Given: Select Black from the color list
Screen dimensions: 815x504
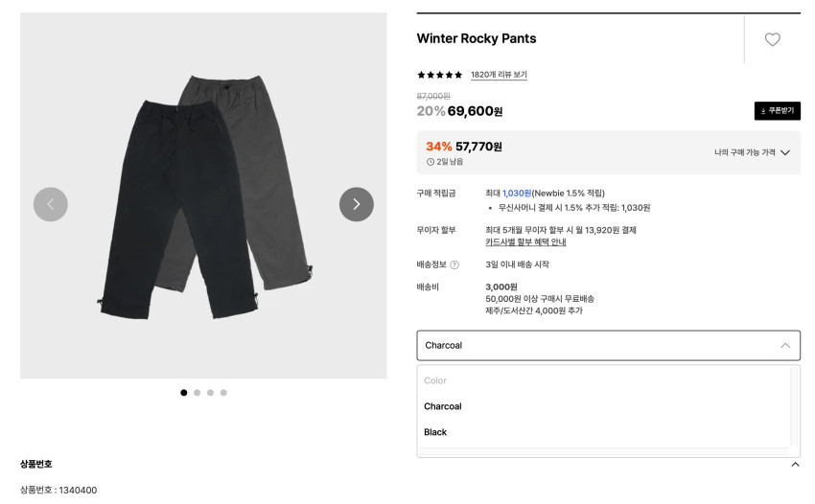Looking at the screenshot, I should point(435,432).
